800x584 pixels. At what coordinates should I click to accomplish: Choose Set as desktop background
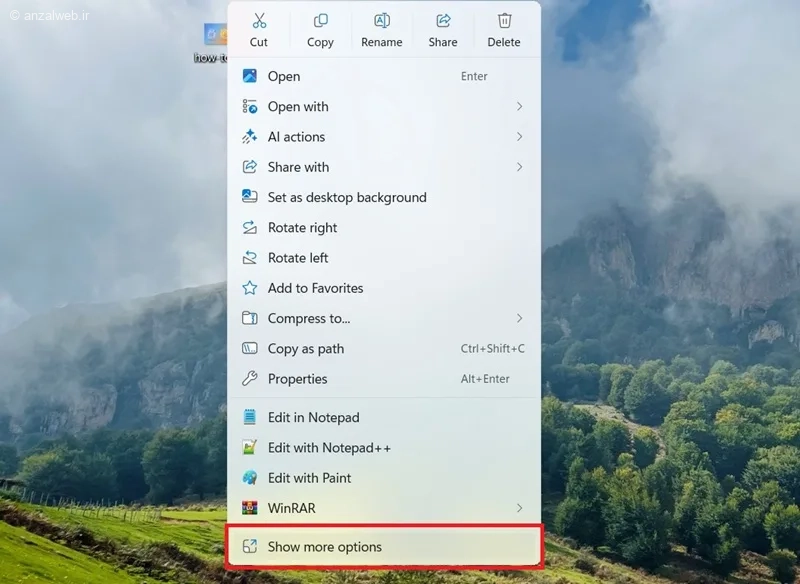[384, 197]
